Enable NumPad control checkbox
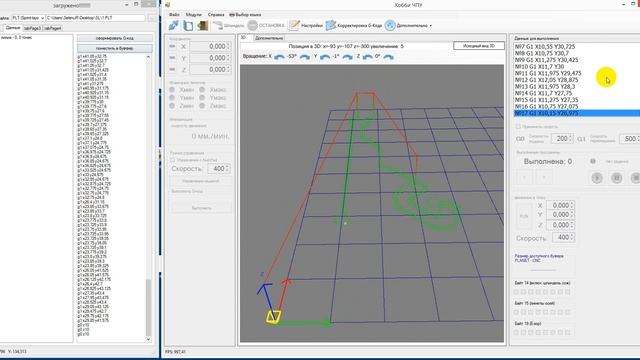This screenshot has height=360, width=640. 173,160
